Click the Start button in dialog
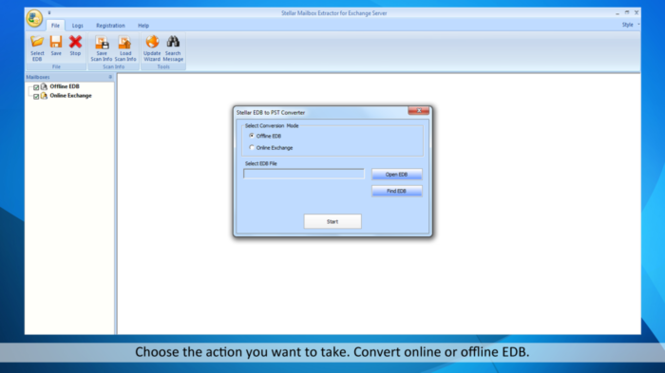665x373 pixels. pyautogui.click(x=332, y=222)
